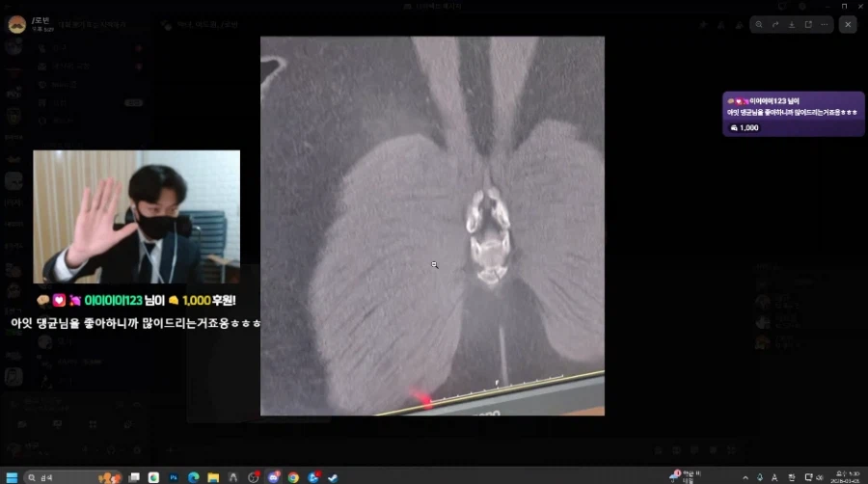Expand the hidden system tray icons
This screenshot has height=484, width=868.
746,476
